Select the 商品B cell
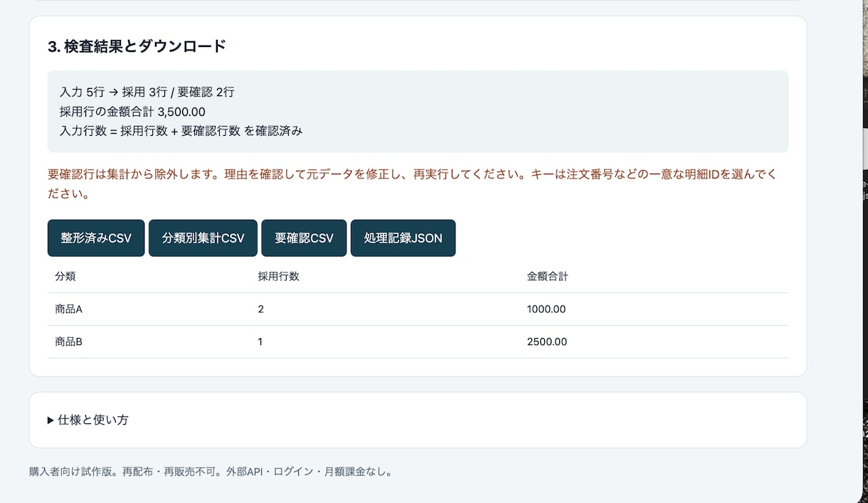Viewport: 868px width, 503px height. [x=69, y=341]
